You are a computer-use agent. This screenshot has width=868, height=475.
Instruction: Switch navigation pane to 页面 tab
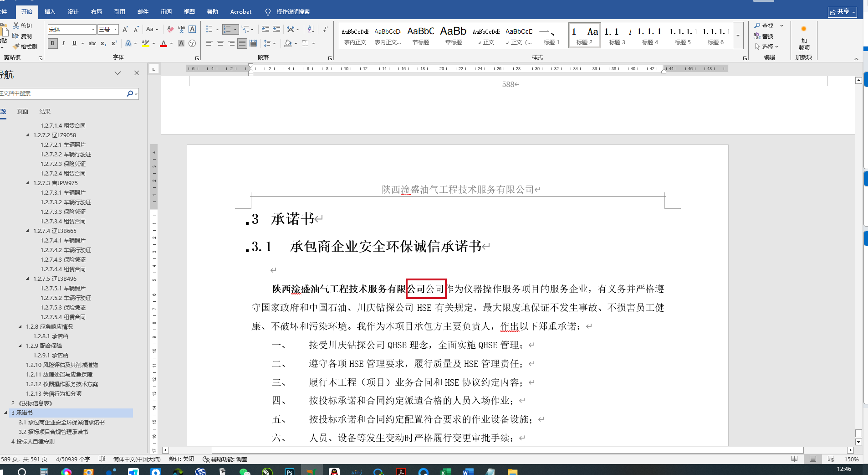tap(23, 112)
